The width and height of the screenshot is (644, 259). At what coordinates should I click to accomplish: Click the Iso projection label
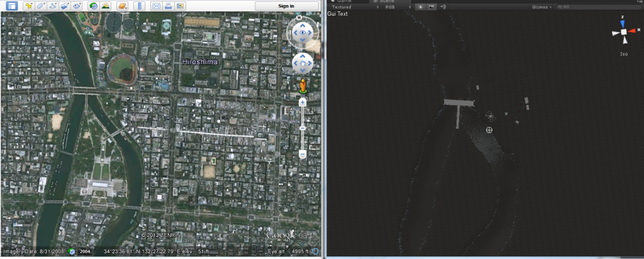pyautogui.click(x=624, y=54)
